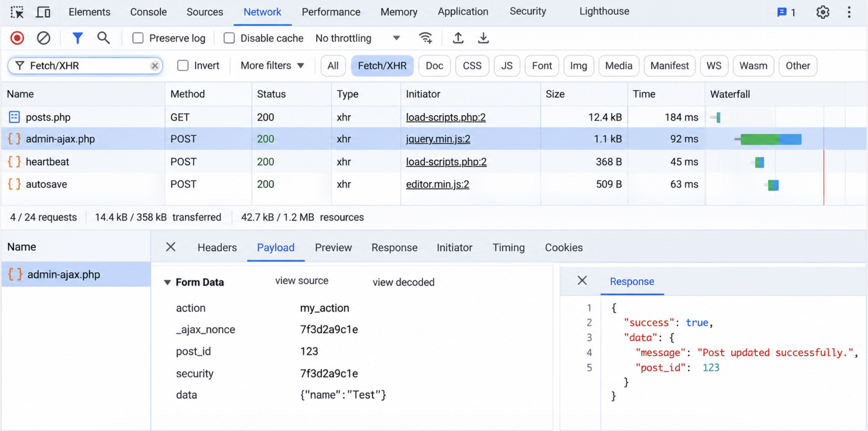Close the Response side panel

(x=582, y=280)
